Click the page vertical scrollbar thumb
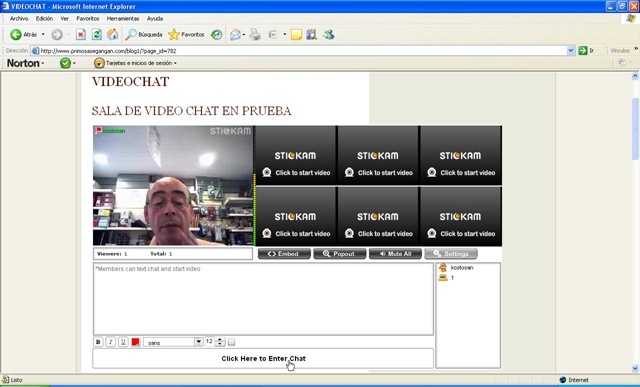Screen dimensions: 640x387 [x=636, y=129]
